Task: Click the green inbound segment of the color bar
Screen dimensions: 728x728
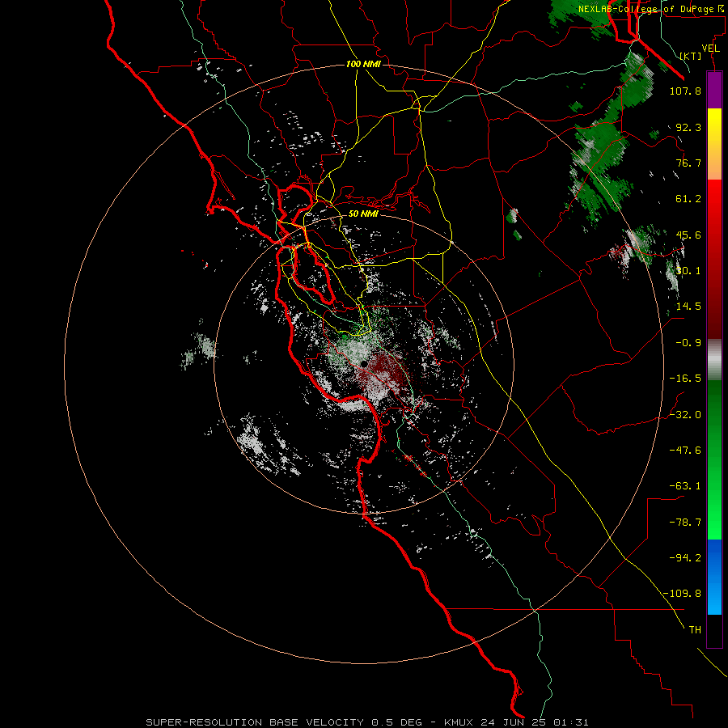Action: (x=714, y=459)
